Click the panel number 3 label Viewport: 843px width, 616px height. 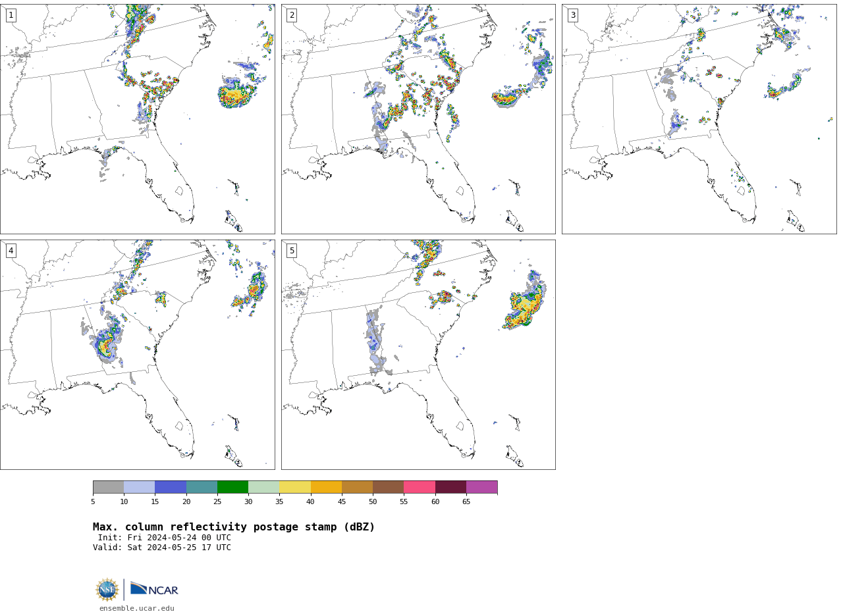[x=573, y=15]
